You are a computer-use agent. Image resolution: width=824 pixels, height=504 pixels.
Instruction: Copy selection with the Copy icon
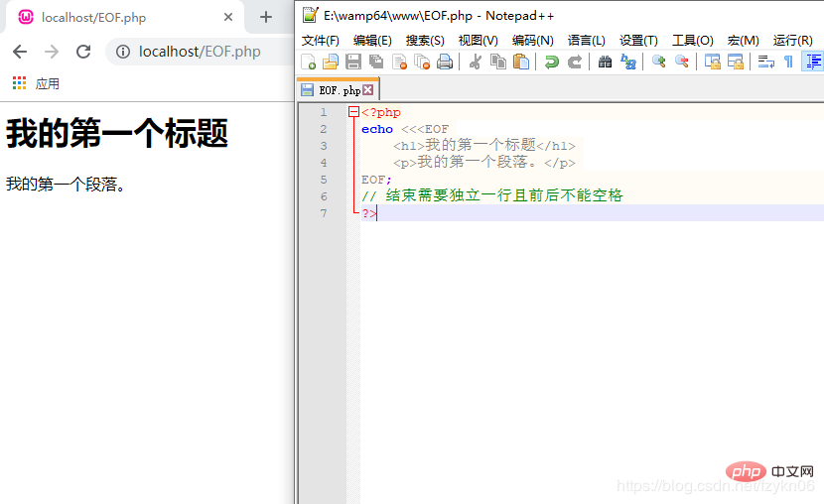(497, 62)
